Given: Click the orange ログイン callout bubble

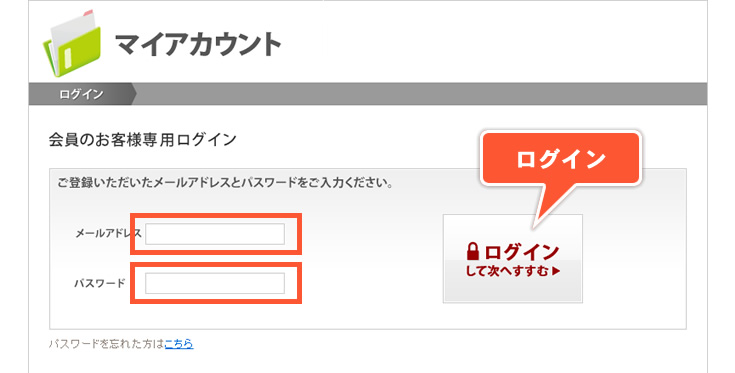Looking at the screenshot, I should click(561, 159).
